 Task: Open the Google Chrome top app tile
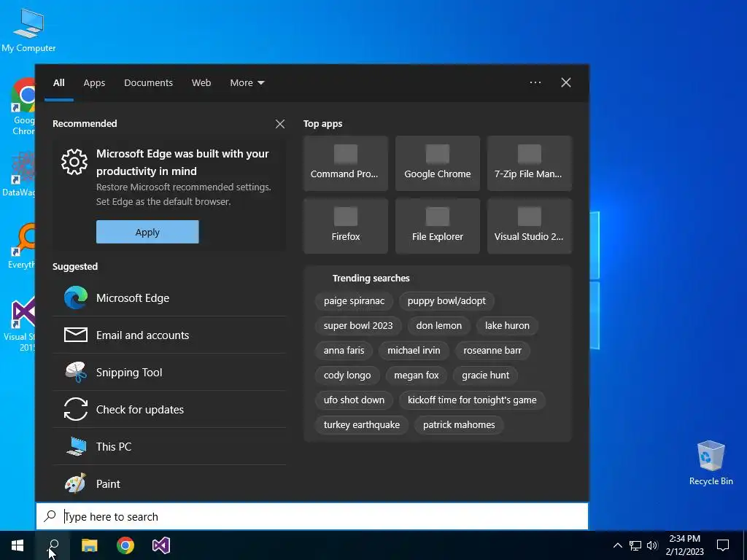pos(438,163)
